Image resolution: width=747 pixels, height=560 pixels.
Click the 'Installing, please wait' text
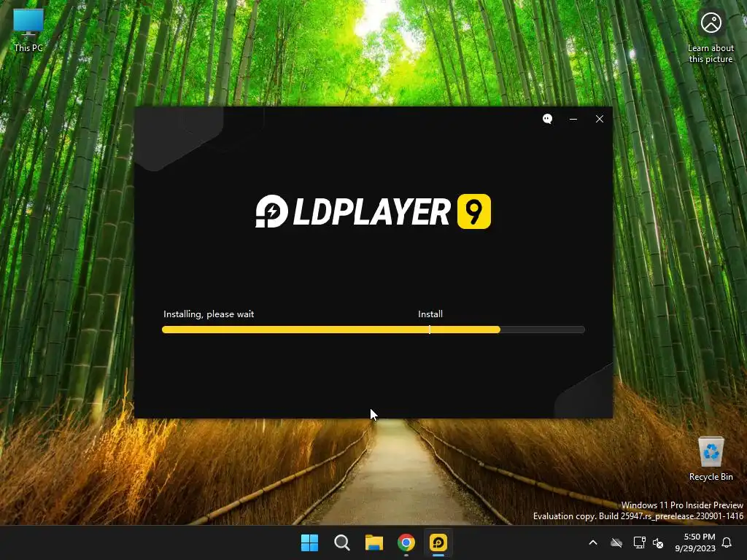tap(209, 314)
